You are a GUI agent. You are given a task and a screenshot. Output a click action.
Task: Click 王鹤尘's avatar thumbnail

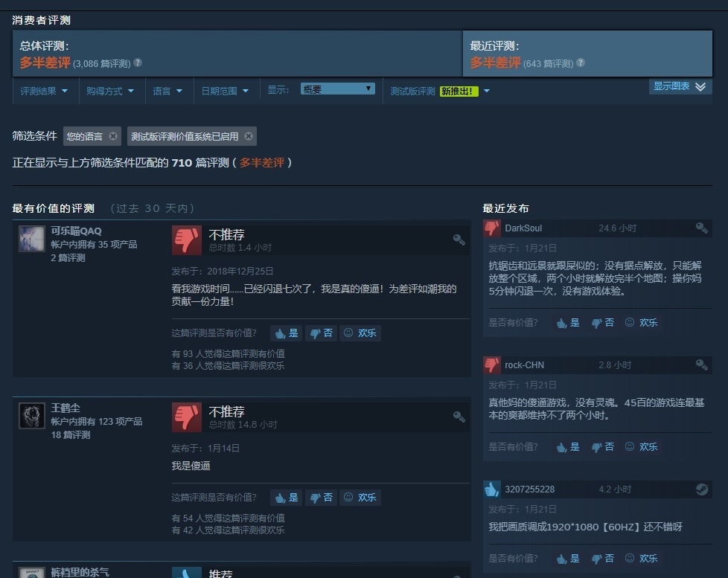[x=32, y=416]
